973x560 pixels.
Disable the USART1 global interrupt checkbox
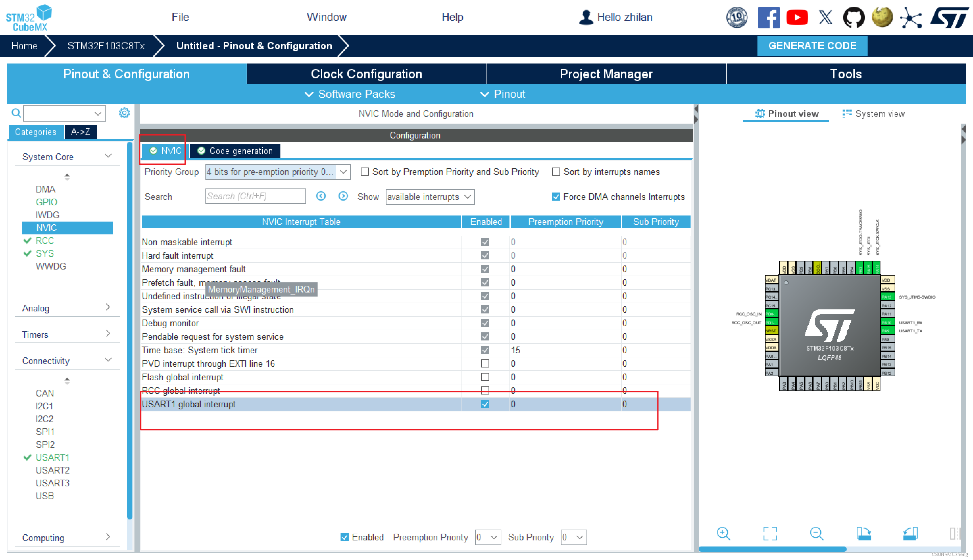click(485, 404)
